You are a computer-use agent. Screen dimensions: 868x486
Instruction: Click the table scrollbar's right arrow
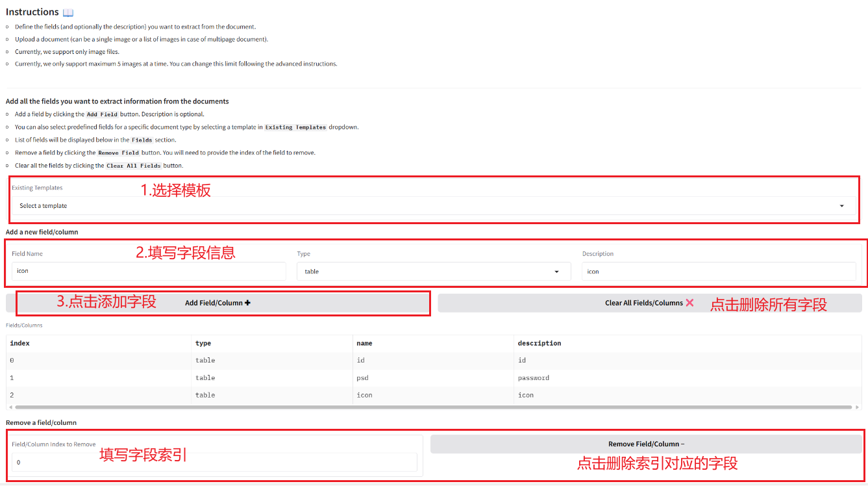click(858, 407)
